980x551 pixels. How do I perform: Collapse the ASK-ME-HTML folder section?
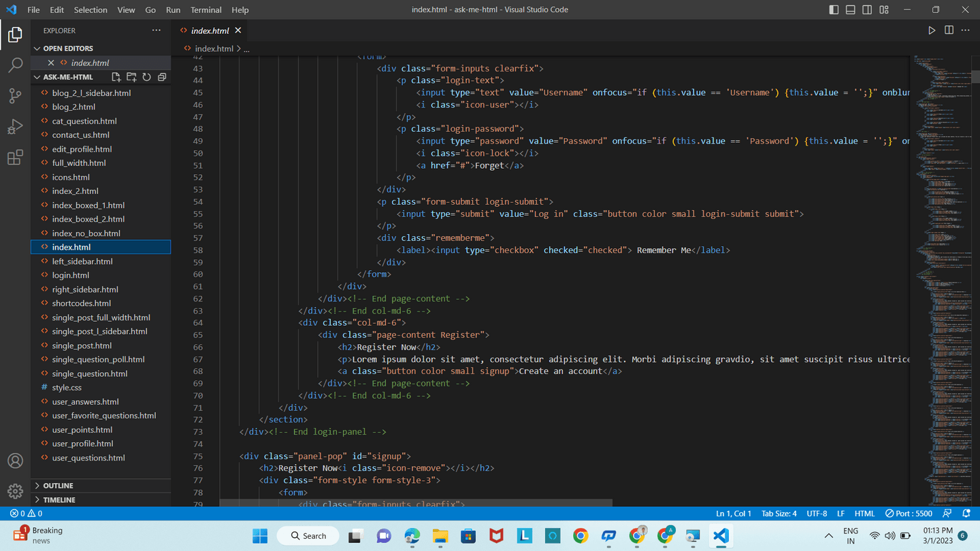pyautogui.click(x=68, y=77)
